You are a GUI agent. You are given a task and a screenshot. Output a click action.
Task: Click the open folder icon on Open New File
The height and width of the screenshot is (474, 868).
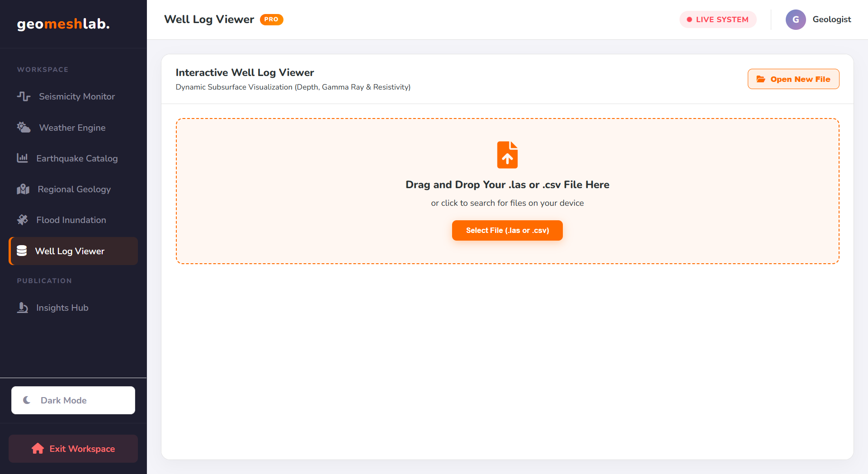(761, 79)
